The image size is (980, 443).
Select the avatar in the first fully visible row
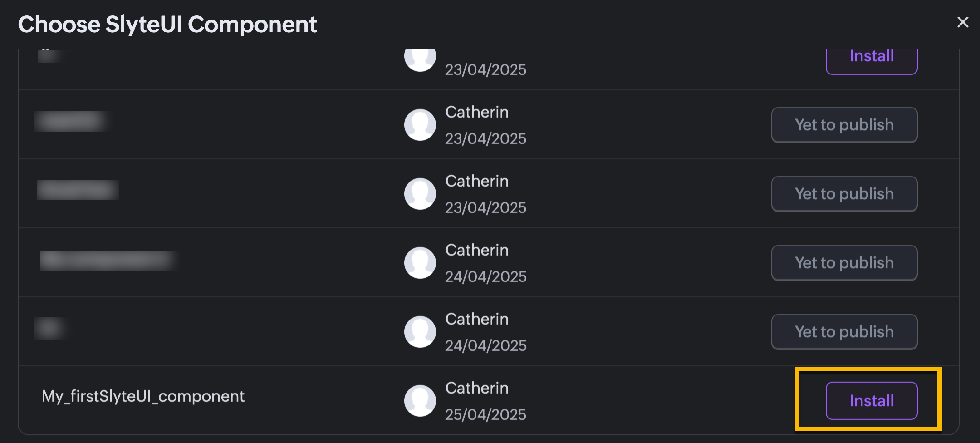pos(420,125)
